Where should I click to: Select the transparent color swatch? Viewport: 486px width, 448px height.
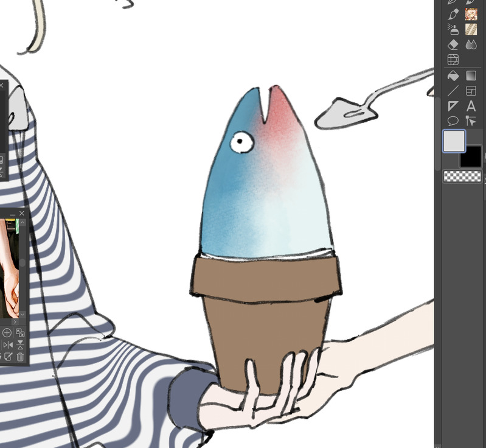(462, 177)
